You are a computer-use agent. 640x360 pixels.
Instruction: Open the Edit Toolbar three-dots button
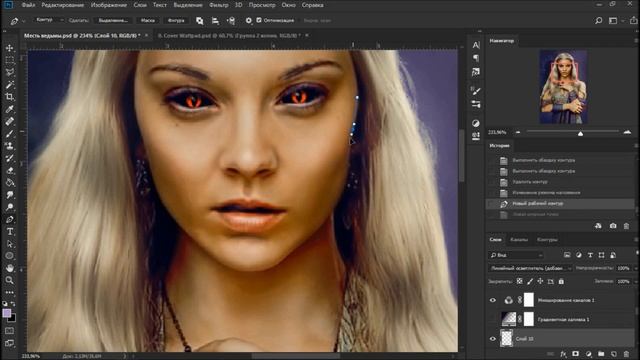click(x=9, y=292)
